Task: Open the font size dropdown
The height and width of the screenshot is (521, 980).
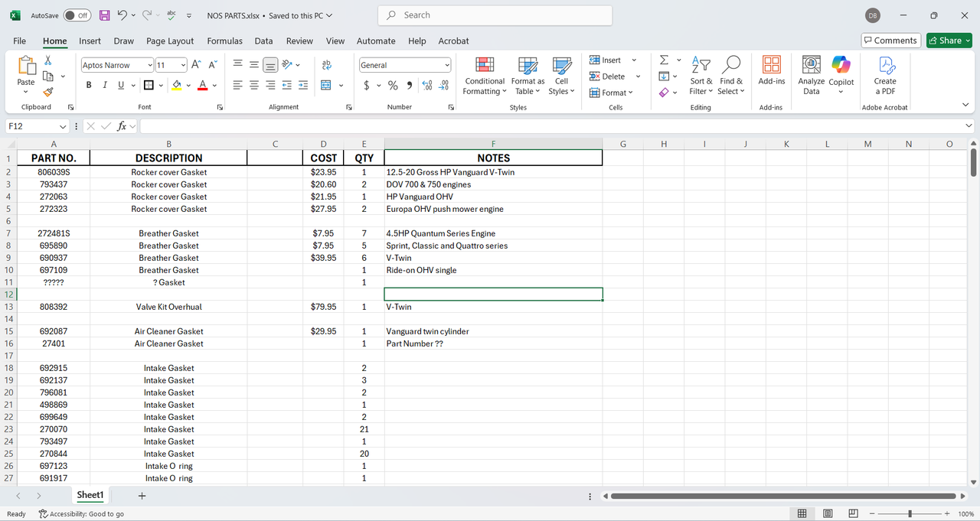Action: coord(183,65)
